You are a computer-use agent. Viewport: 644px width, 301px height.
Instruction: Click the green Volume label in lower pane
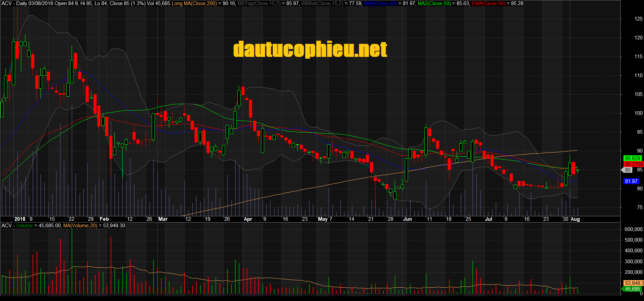[24, 226]
